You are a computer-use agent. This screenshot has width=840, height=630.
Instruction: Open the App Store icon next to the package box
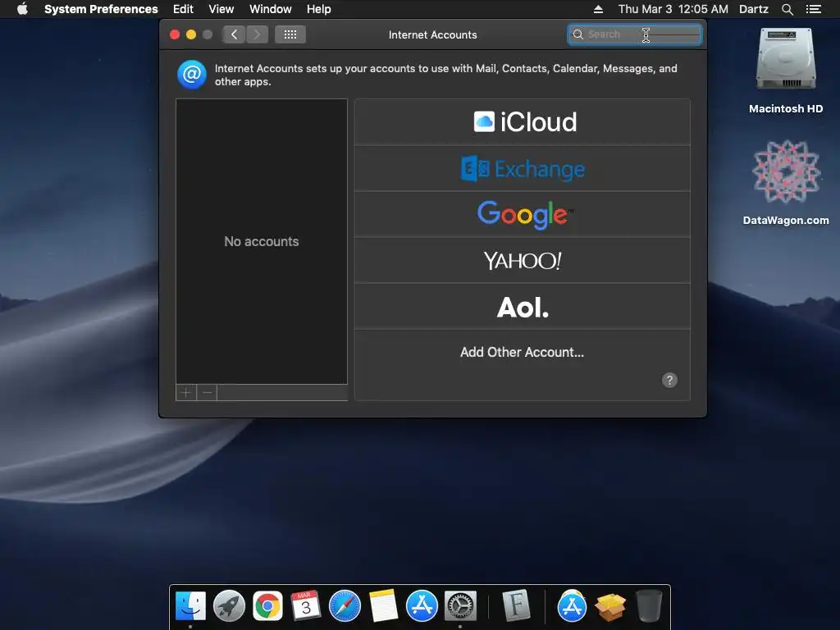[572, 606]
